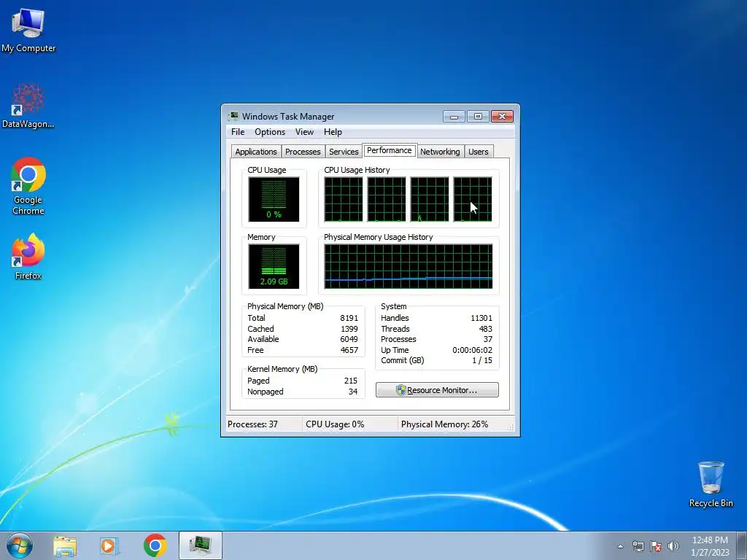Open Chrome from the taskbar
The width and height of the screenshot is (747, 560).
[x=155, y=545]
